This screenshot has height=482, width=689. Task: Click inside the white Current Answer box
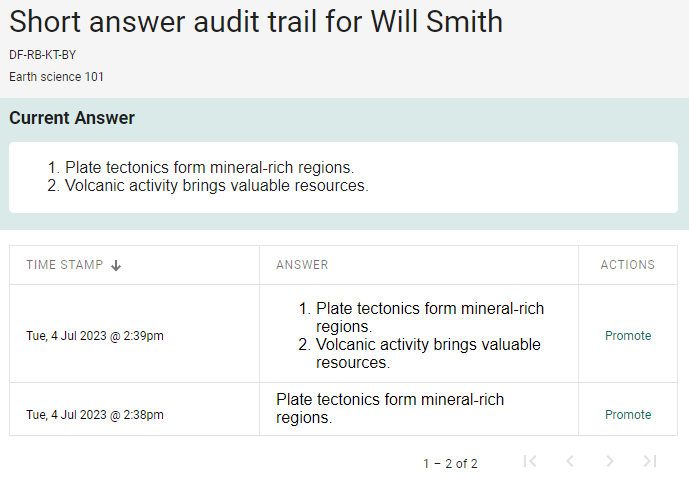[343, 177]
